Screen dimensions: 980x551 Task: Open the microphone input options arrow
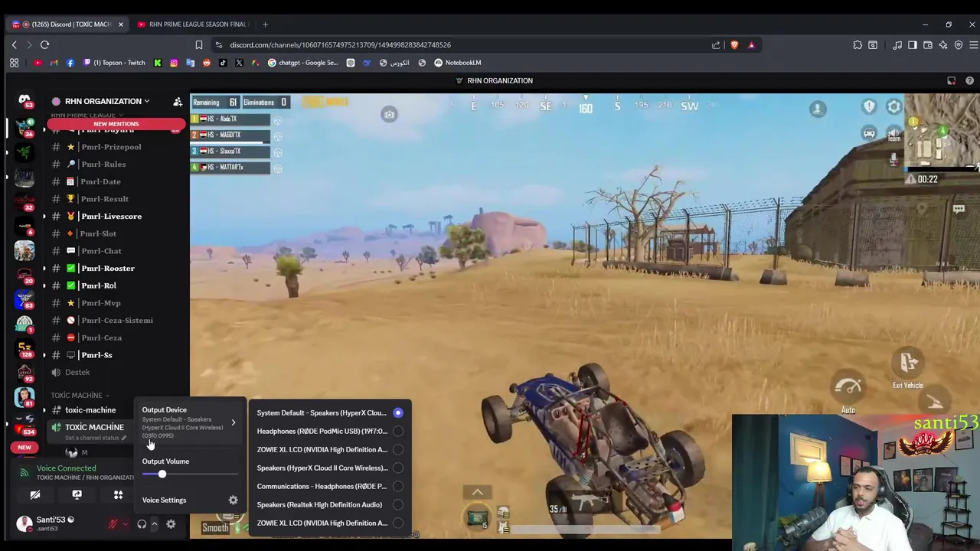pyautogui.click(x=126, y=524)
